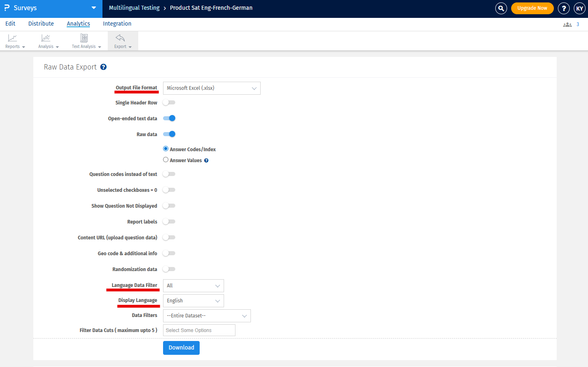Image resolution: width=588 pixels, height=367 pixels.
Task: Disable the Open-ended text data toggle
Action: coord(169,118)
